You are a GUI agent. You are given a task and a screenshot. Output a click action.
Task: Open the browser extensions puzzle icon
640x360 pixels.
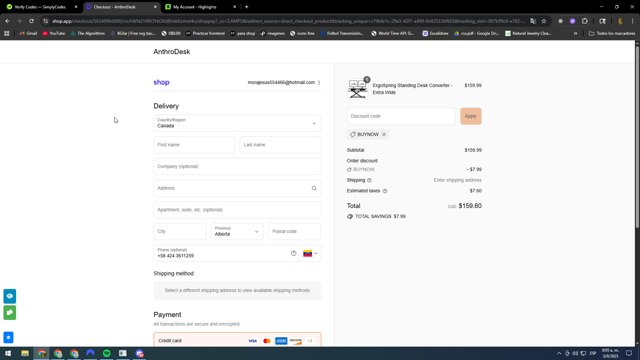[x=584, y=21]
